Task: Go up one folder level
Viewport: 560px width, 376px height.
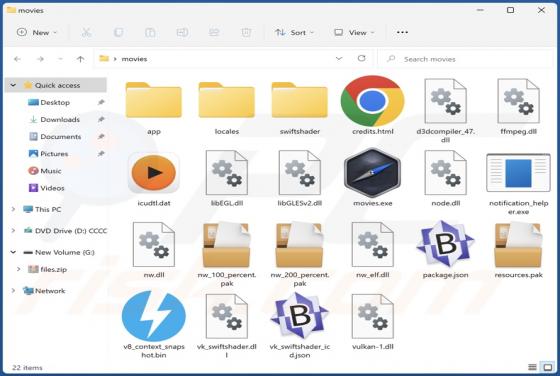Action: [80, 59]
